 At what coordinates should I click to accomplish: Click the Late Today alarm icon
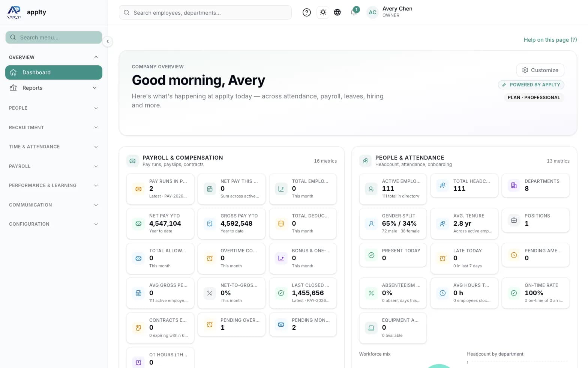[x=442, y=258]
